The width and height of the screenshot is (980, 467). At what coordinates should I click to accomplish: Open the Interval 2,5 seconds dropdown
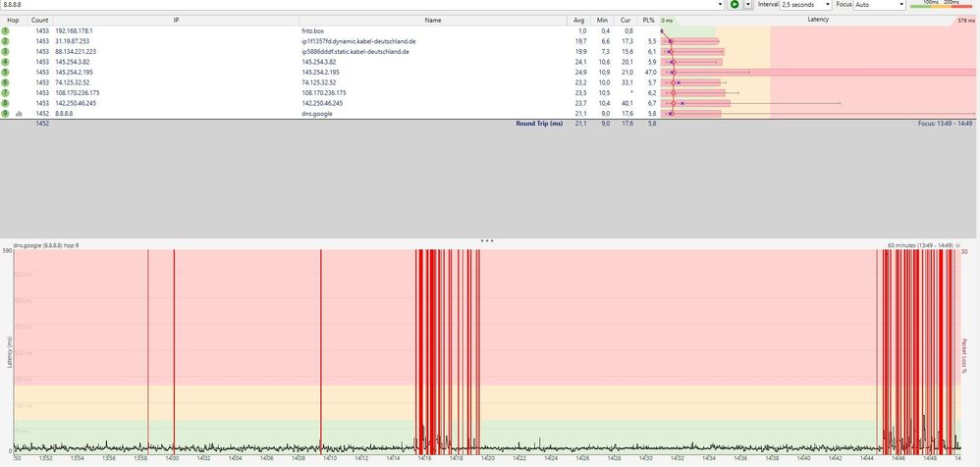tap(805, 4)
